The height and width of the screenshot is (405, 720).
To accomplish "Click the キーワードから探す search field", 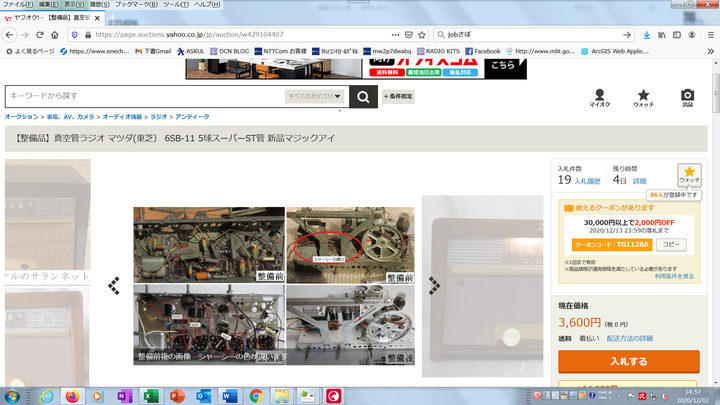I will point(145,96).
